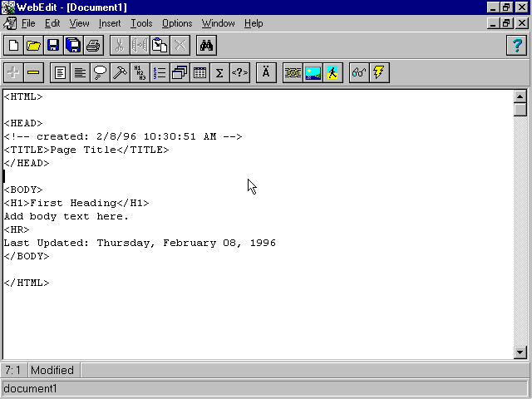Click the Open file folder icon

[33, 46]
